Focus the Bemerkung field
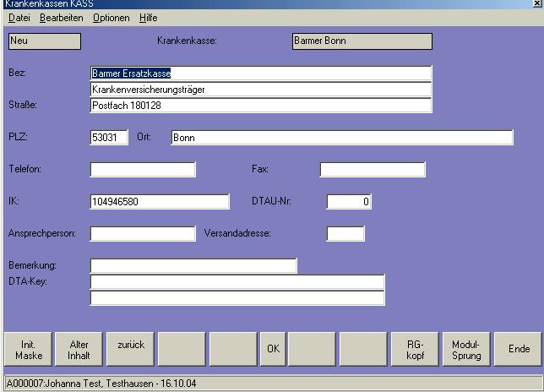This screenshot has width=544, height=392. click(193, 266)
